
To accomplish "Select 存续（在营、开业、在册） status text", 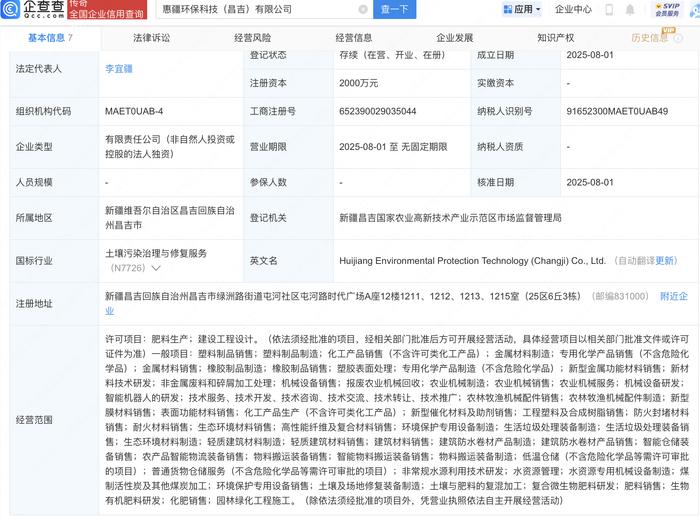I will coord(392,55).
